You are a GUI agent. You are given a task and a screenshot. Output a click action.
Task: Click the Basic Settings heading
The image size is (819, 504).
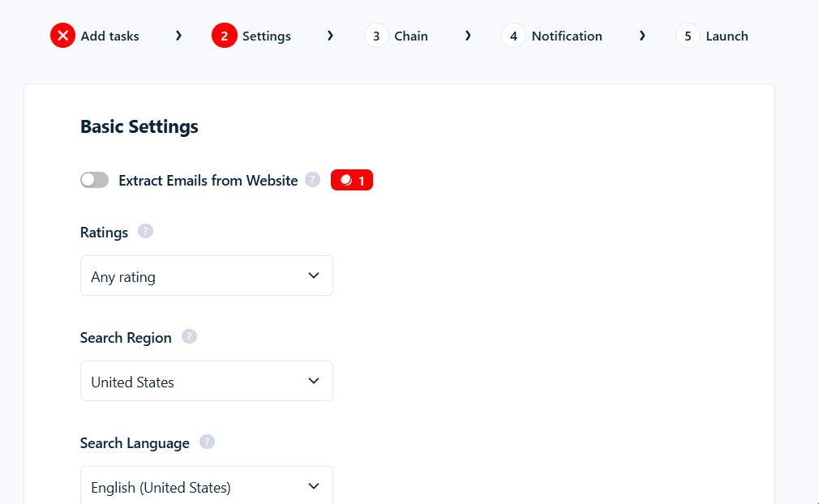click(139, 126)
